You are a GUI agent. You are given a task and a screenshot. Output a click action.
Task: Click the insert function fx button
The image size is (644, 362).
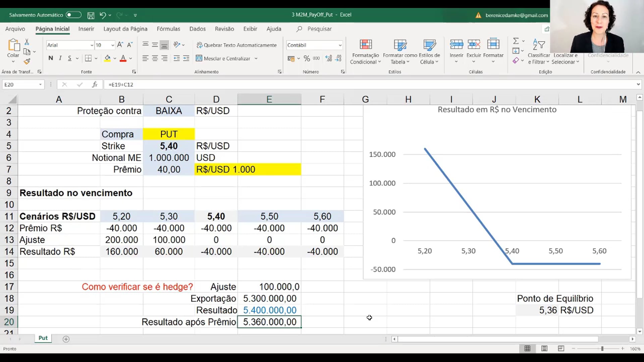tap(95, 84)
